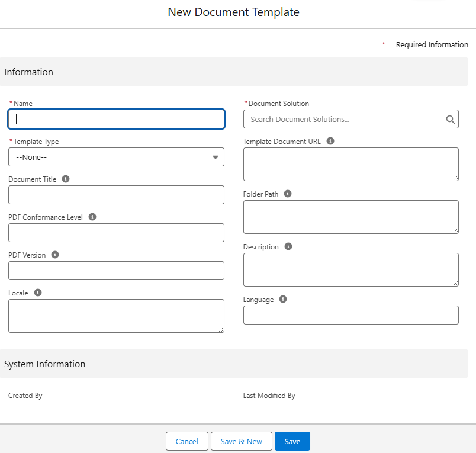Open the Template Type dropdown

116,157
